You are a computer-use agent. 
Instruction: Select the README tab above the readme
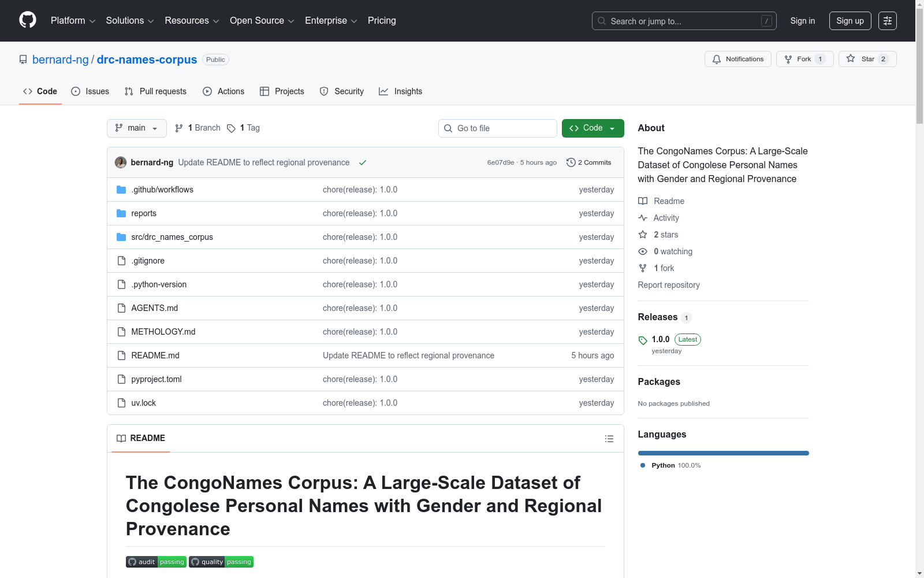click(x=141, y=438)
